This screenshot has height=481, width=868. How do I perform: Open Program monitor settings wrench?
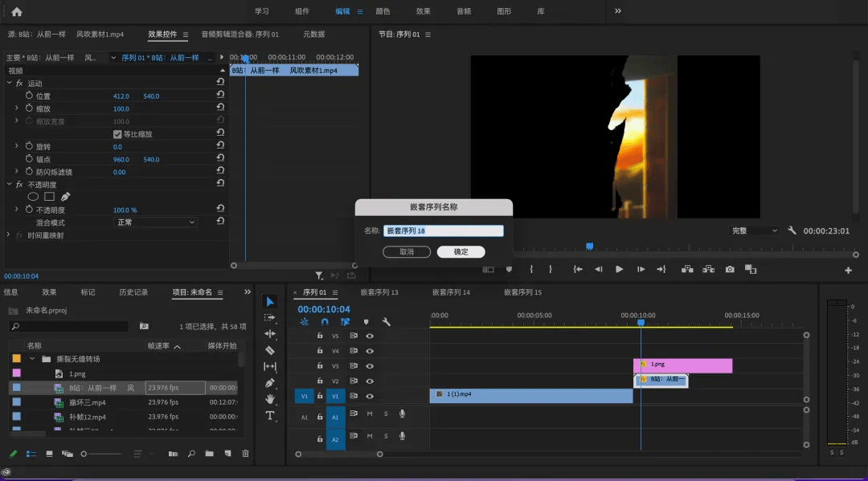coord(792,230)
